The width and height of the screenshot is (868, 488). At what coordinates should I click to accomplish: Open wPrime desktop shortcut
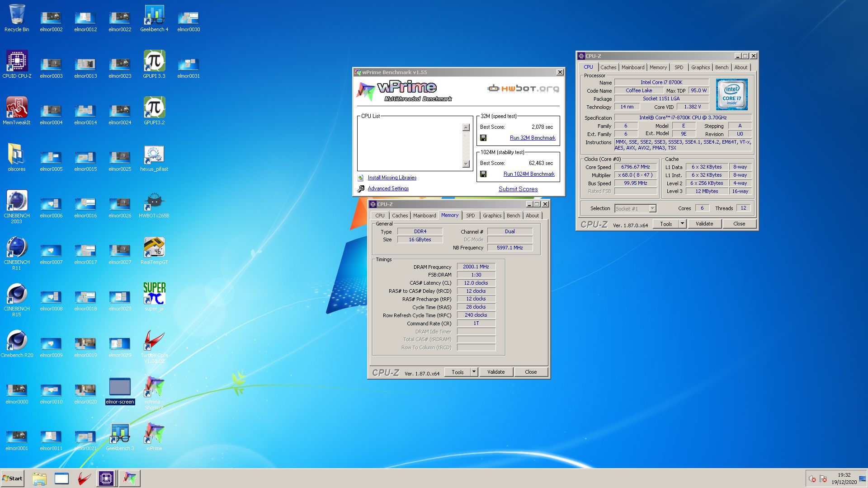pos(154,436)
